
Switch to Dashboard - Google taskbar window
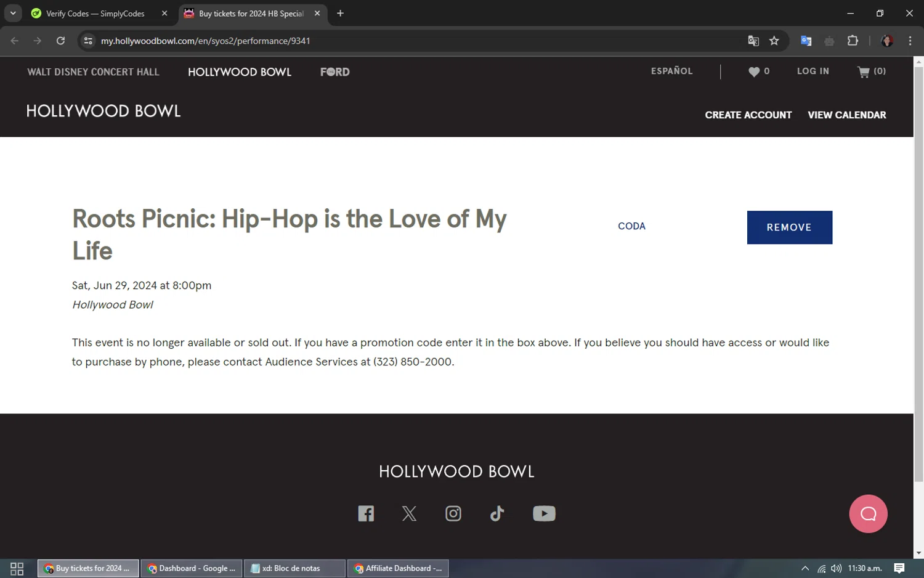click(192, 568)
